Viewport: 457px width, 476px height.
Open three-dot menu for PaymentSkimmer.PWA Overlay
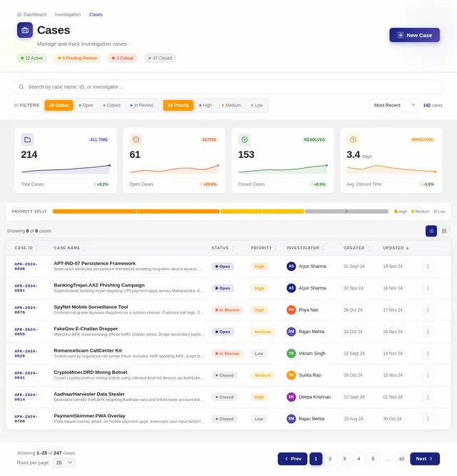[x=428, y=419]
